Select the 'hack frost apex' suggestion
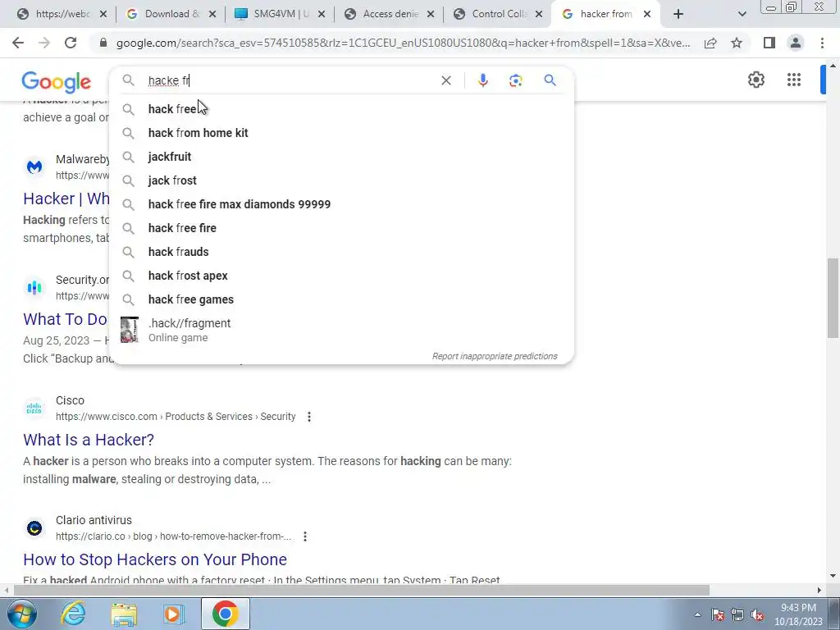Viewport: 840px width, 630px height. pos(342,276)
